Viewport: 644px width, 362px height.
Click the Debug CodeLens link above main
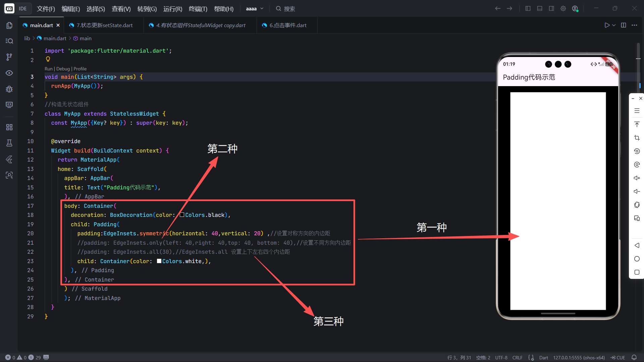pyautogui.click(x=63, y=69)
